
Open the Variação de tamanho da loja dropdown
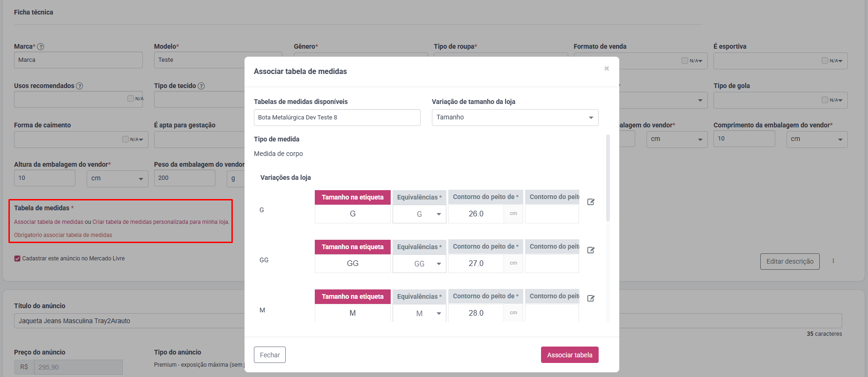[x=515, y=118]
